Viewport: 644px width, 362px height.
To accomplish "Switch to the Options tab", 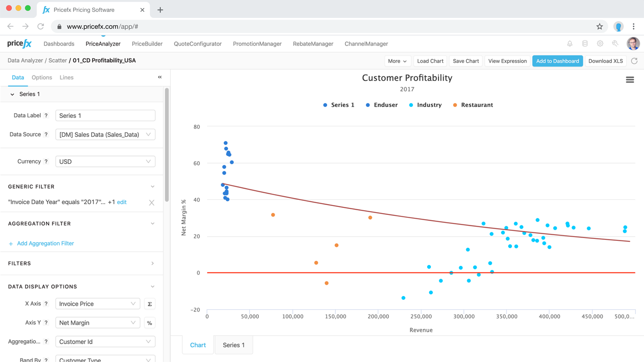I will [x=41, y=77].
